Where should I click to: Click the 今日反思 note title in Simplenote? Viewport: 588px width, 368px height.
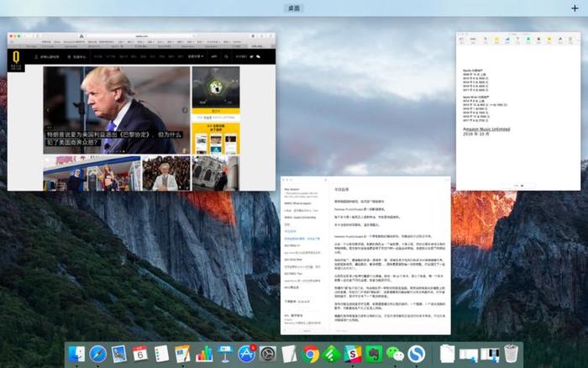click(342, 190)
